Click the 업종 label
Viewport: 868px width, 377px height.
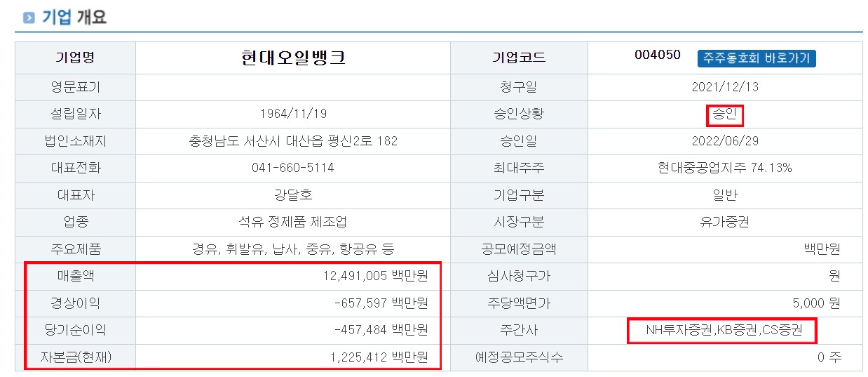click(x=76, y=223)
